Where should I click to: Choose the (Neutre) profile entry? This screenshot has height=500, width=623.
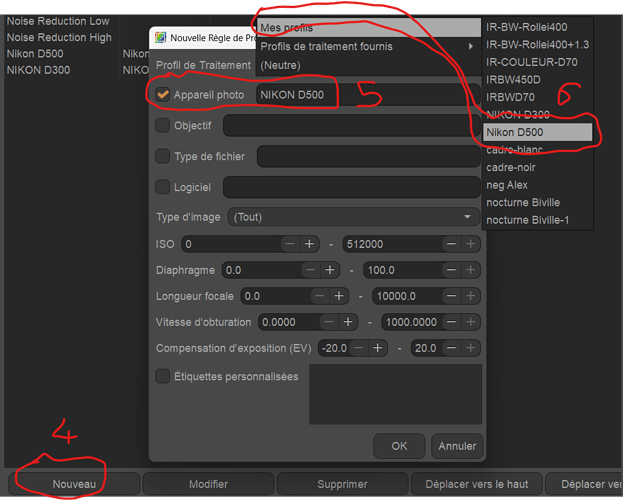(x=368, y=65)
